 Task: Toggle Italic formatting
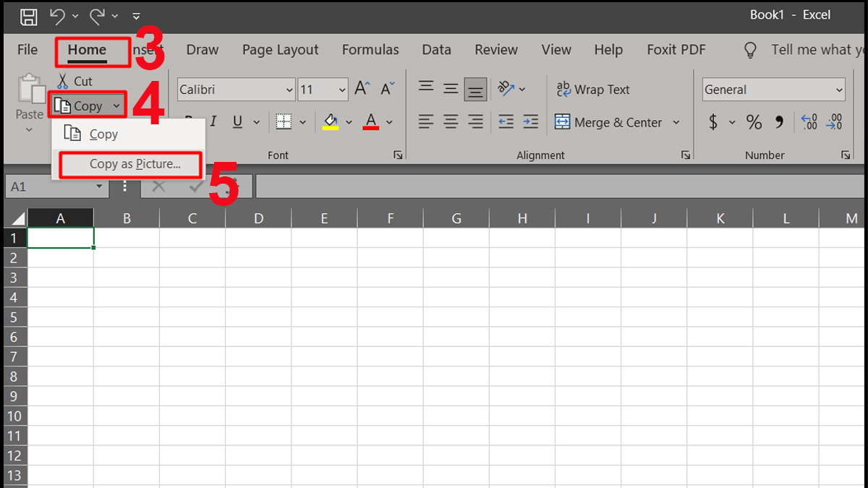(215, 122)
